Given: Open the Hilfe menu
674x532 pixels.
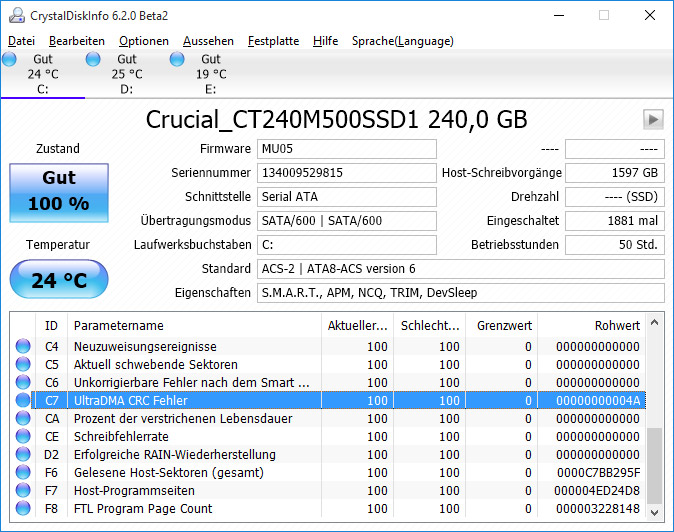Looking at the screenshot, I should pyautogui.click(x=325, y=41).
